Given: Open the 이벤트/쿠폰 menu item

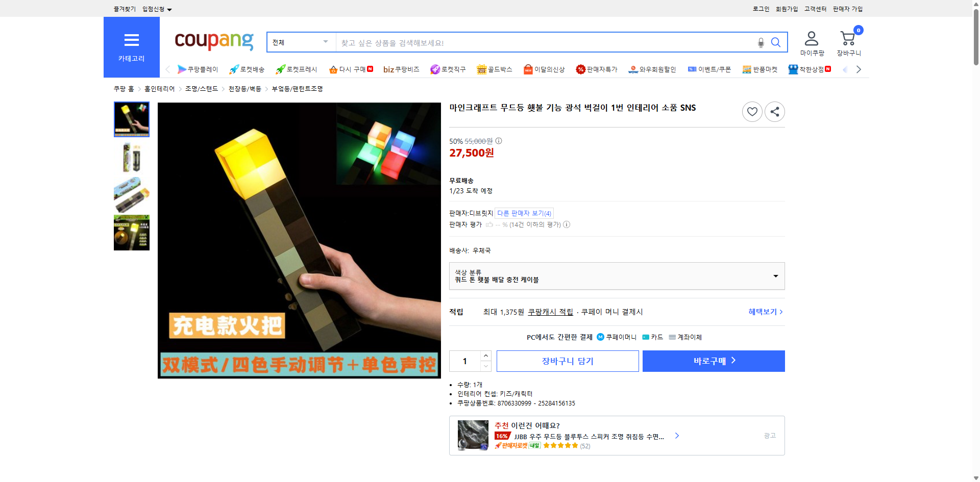Looking at the screenshot, I should pyautogui.click(x=709, y=69).
